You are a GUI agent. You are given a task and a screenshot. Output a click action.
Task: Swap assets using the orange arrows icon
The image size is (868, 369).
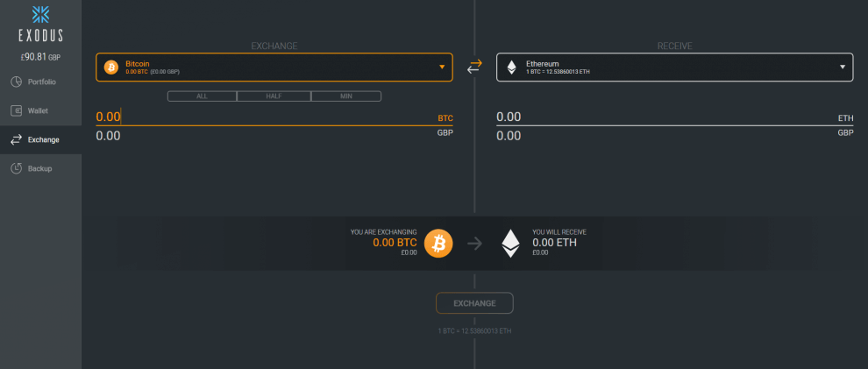[x=474, y=67]
